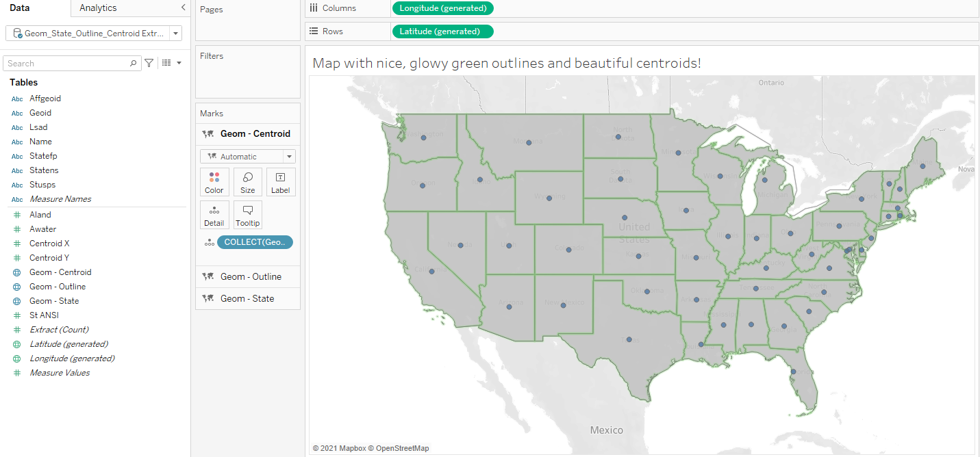Select the Centroid X measure

tap(49, 244)
